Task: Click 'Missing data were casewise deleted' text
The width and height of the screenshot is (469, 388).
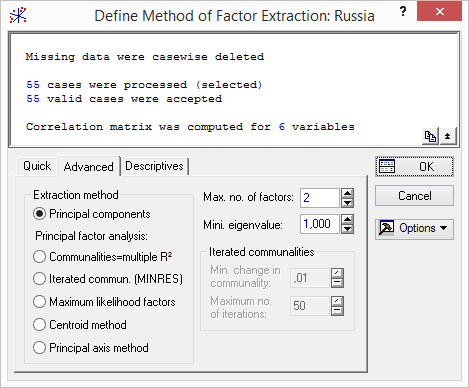Action: [x=145, y=57]
